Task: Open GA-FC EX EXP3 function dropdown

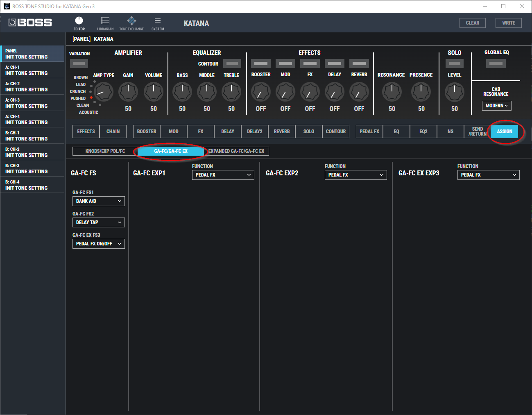Action: 489,175
